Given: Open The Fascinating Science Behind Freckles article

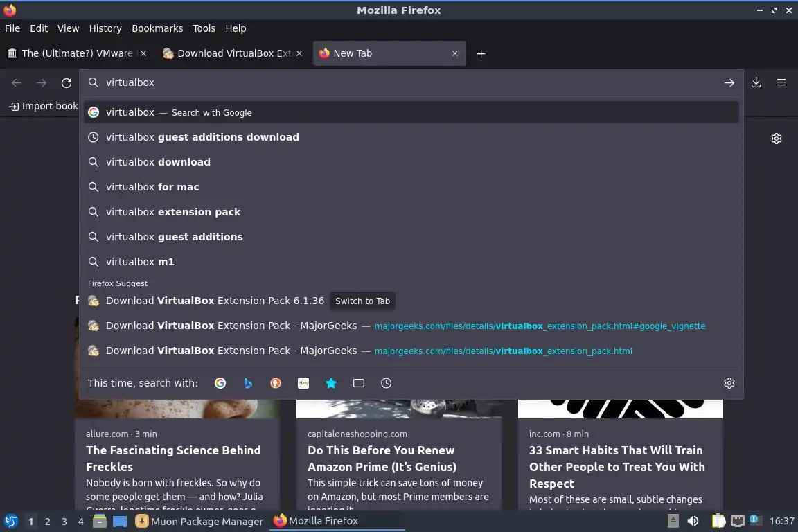Looking at the screenshot, I should click(x=173, y=458).
